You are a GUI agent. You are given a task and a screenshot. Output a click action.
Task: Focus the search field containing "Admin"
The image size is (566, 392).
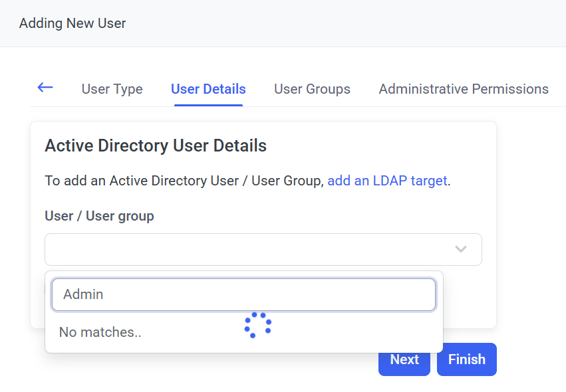tap(243, 294)
